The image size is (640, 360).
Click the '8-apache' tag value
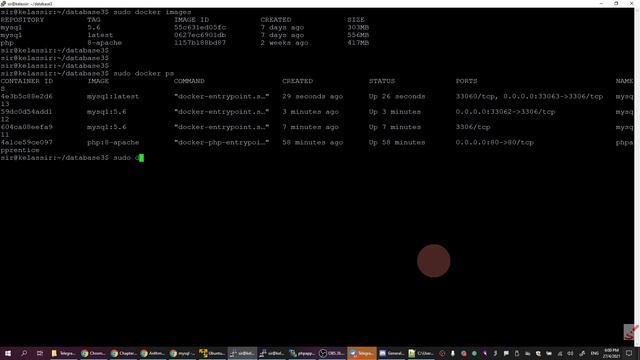pos(104,43)
